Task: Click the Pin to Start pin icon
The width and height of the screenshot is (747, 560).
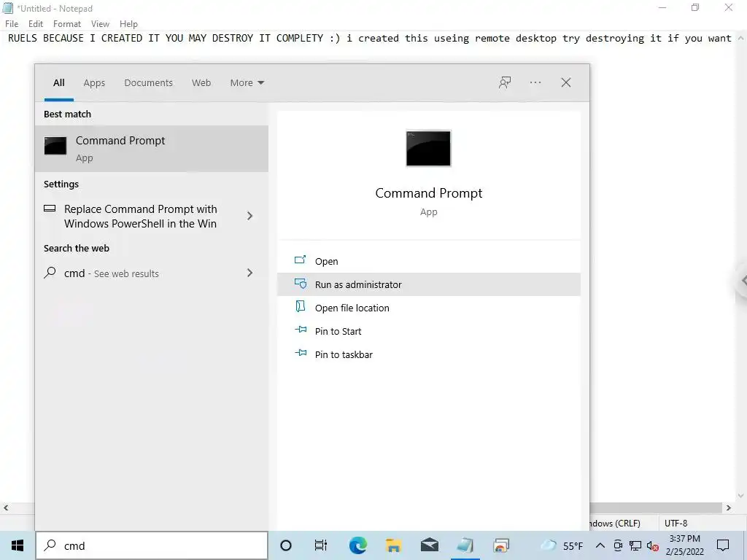Action: tap(300, 330)
